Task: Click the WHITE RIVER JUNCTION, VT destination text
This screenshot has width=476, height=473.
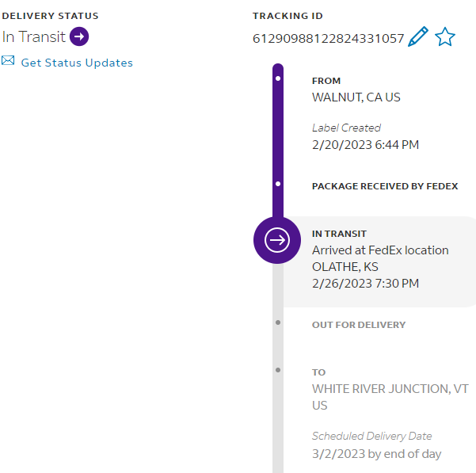Action: coord(390,389)
